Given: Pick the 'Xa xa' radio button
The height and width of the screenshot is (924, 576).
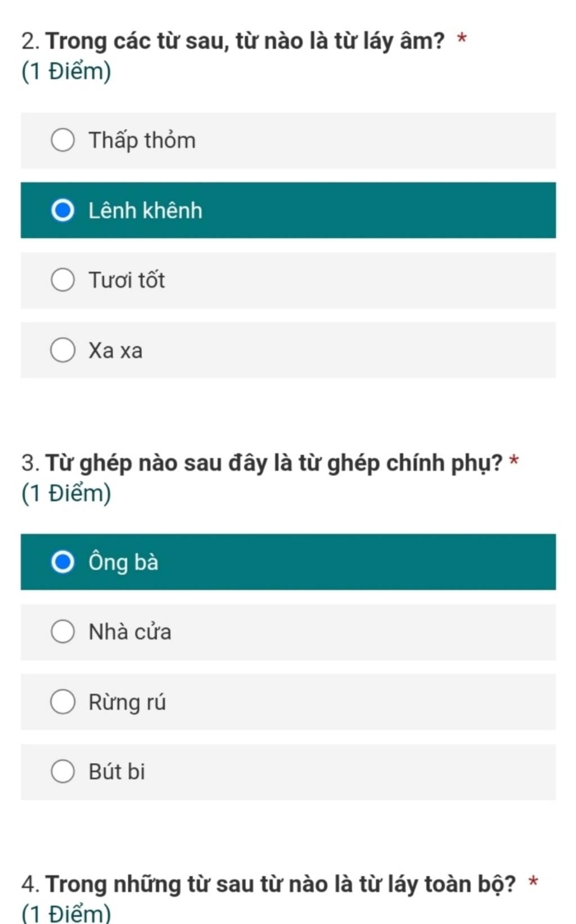Looking at the screenshot, I should (62, 350).
